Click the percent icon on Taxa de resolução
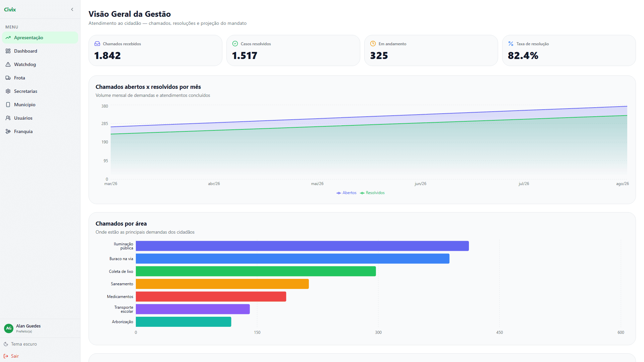The image size is (644, 362). point(511,44)
